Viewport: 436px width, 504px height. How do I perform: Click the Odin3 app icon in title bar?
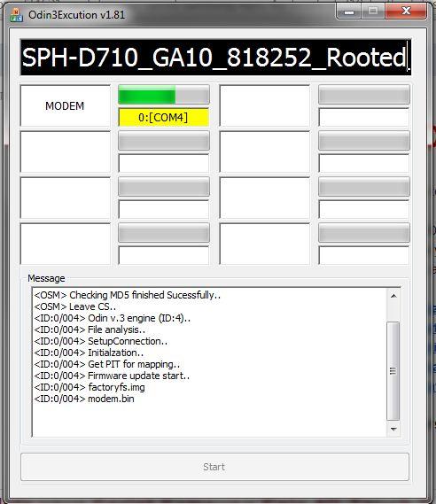tap(16, 15)
